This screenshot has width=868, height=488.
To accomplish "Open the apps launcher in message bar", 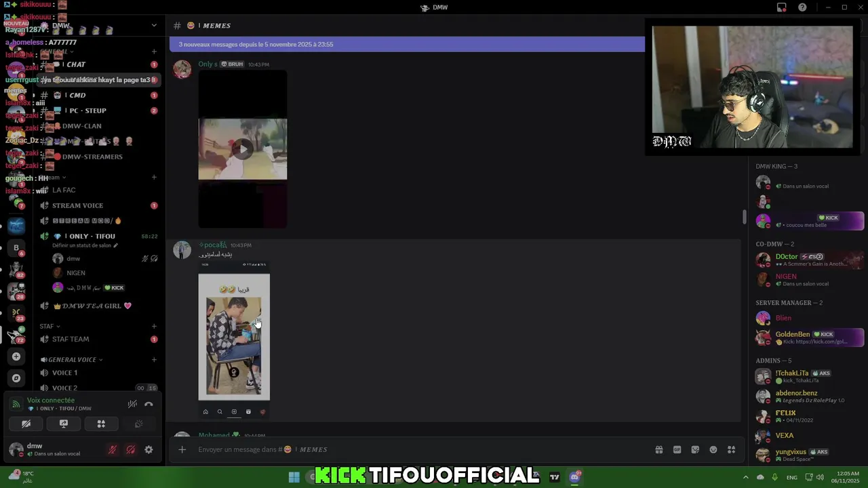I will (732, 449).
